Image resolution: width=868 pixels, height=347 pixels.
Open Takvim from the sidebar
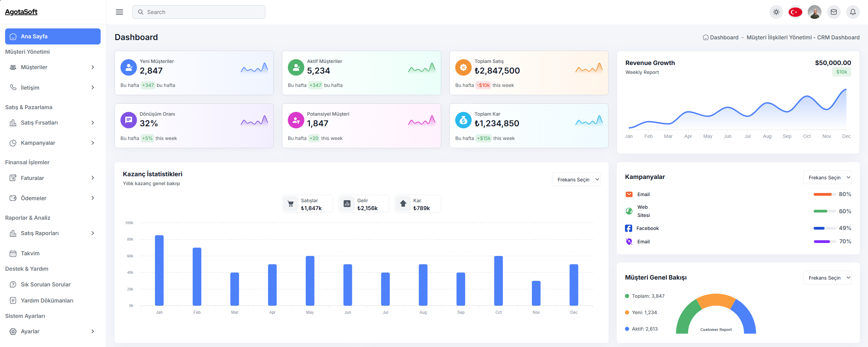(x=53, y=254)
